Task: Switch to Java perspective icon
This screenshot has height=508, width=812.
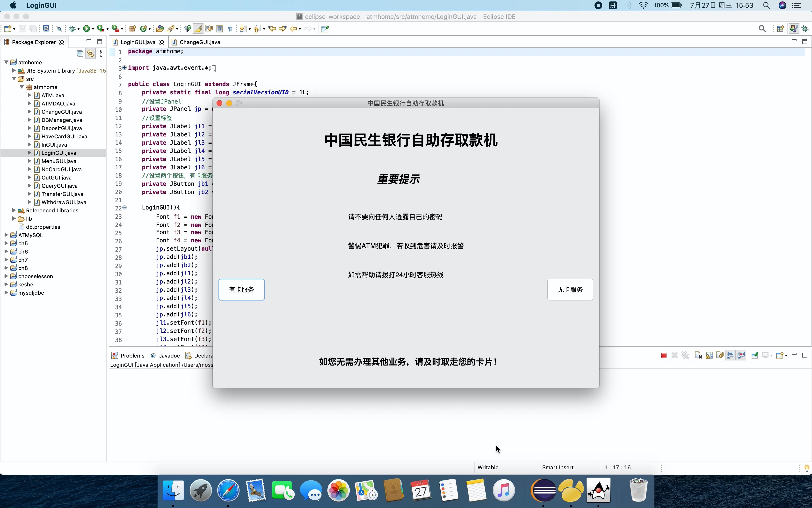Action: [794, 29]
